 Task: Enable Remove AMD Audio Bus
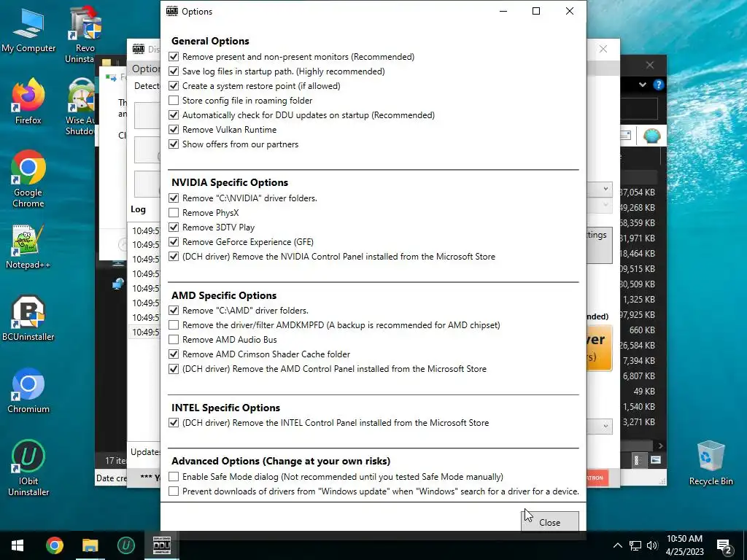click(x=174, y=340)
